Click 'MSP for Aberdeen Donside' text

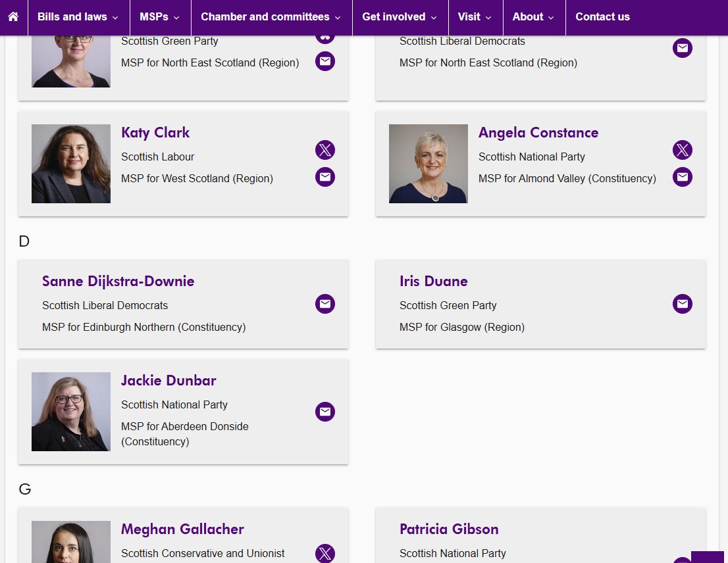(x=185, y=426)
